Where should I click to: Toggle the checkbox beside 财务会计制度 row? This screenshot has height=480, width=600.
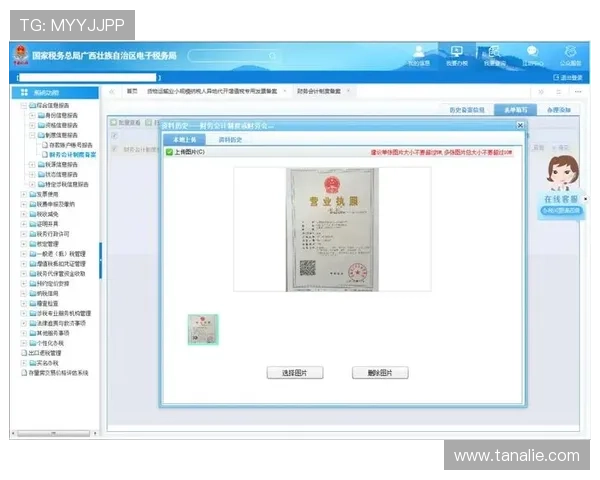(114, 149)
